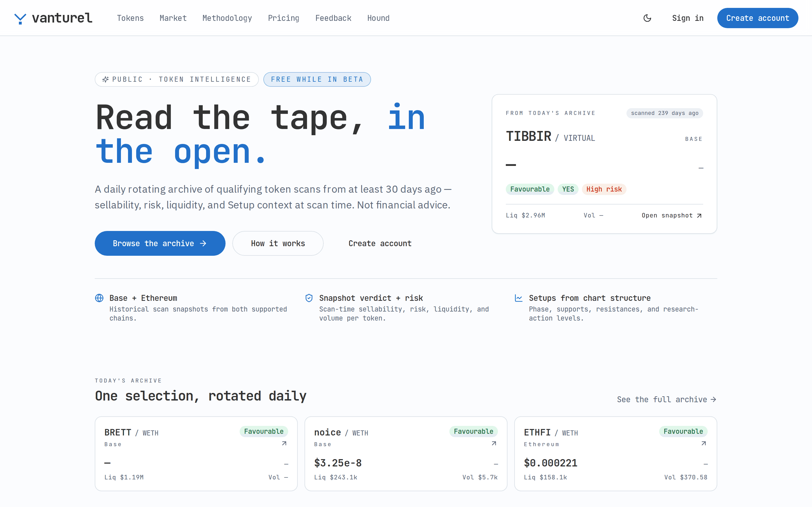Click the How it works button
The image size is (812, 507).
click(278, 243)
